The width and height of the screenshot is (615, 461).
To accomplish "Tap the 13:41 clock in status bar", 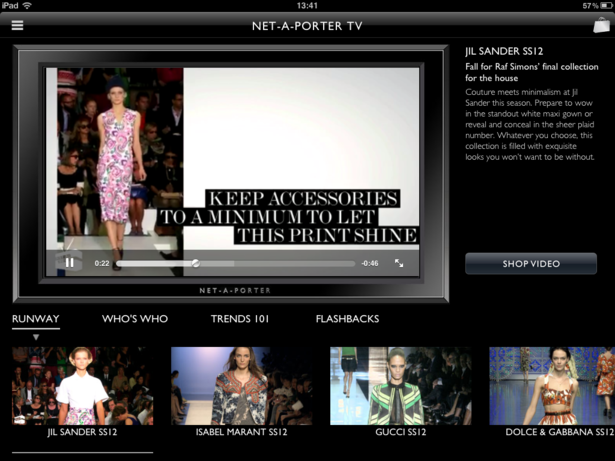I will 307,5.
